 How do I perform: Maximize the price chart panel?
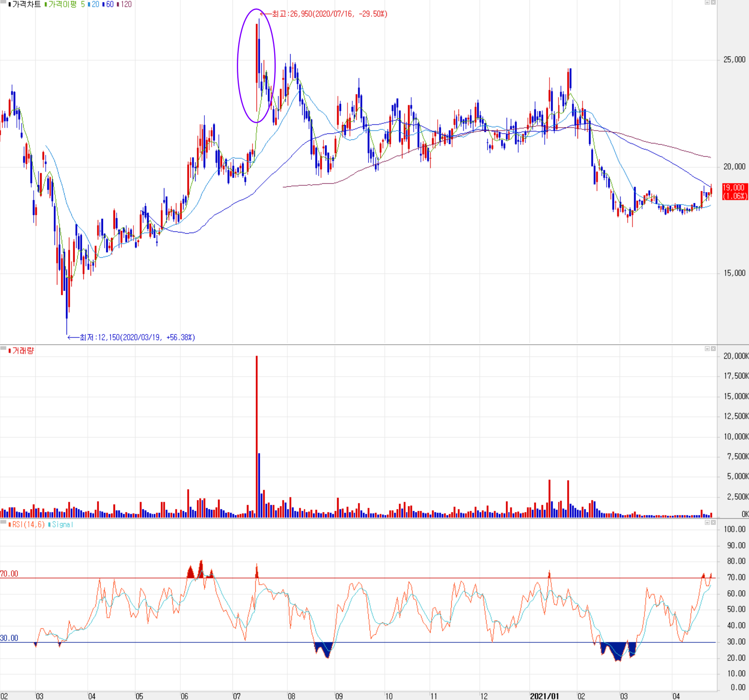[707, 2]
